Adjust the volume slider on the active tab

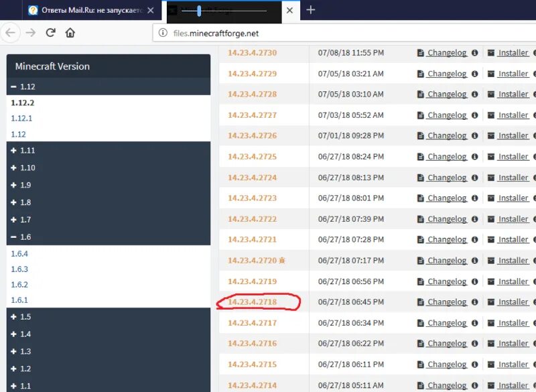coord(199,11)
